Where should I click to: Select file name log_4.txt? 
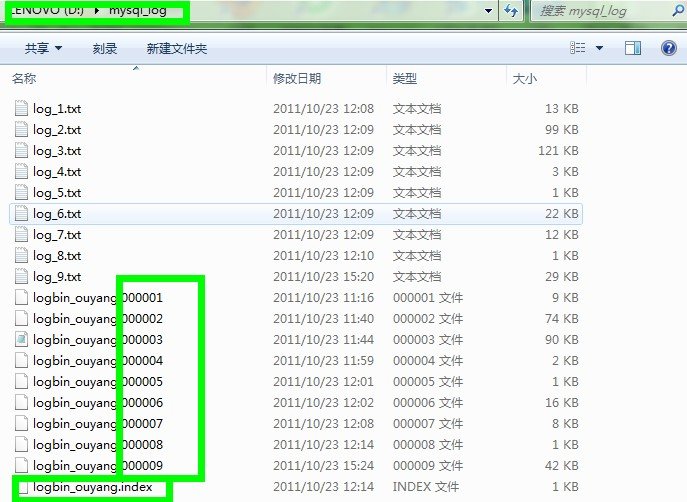57,172
